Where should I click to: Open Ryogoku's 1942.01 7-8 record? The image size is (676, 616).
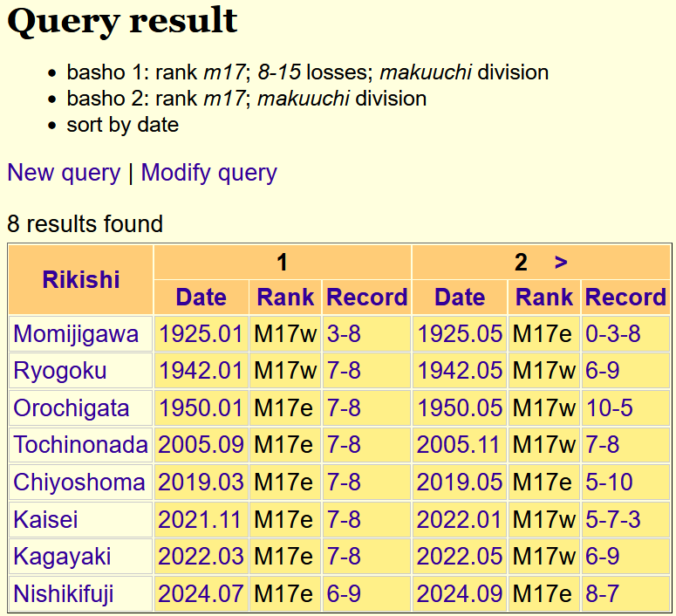[x=344, y=372]
